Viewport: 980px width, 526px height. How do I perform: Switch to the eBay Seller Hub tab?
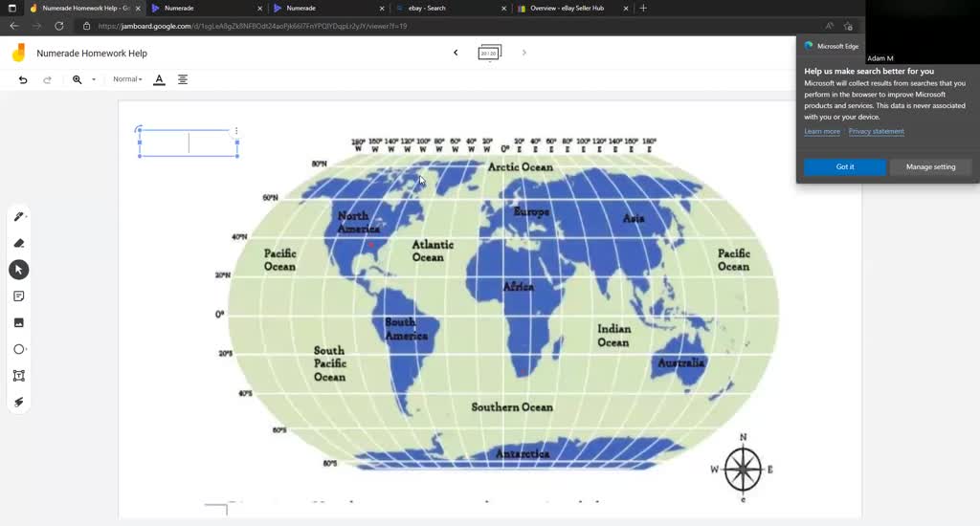572,8
